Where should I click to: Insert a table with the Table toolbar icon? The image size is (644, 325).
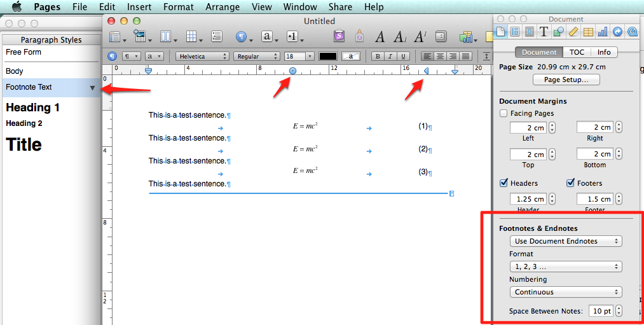tap(194, 37)
